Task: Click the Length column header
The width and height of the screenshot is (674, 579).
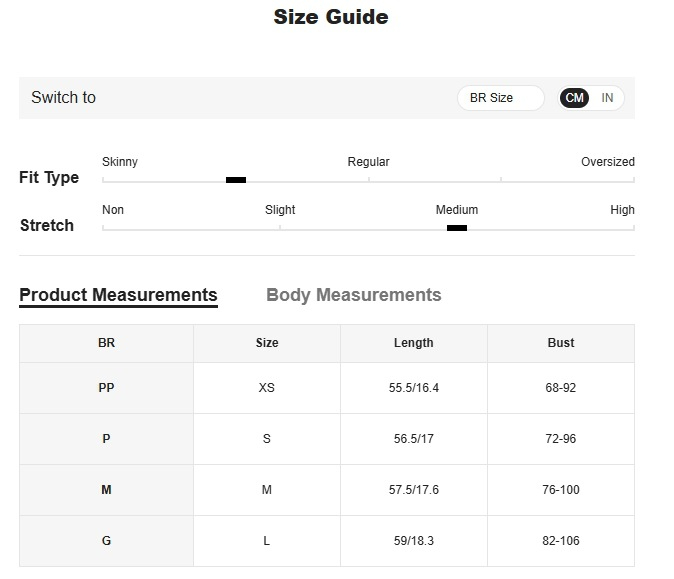Action: [414, 343]
